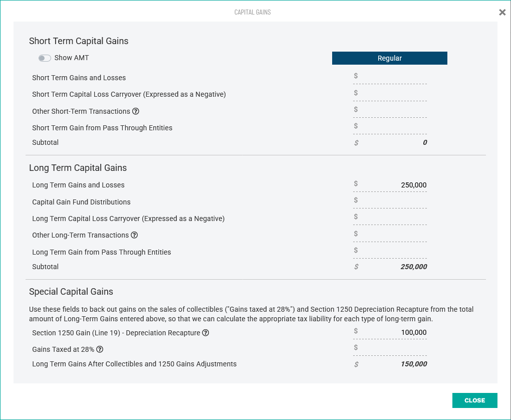Click Long Term Gain Pass Through field

[393, 251]
